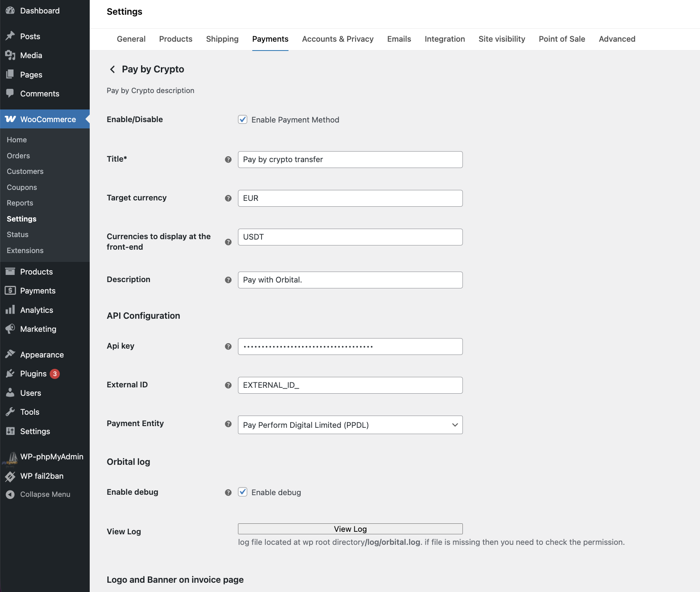Image resolution: width=700 pixels, height=592 pixels.
Task: Click the View Log button
Action: [350, 529]
